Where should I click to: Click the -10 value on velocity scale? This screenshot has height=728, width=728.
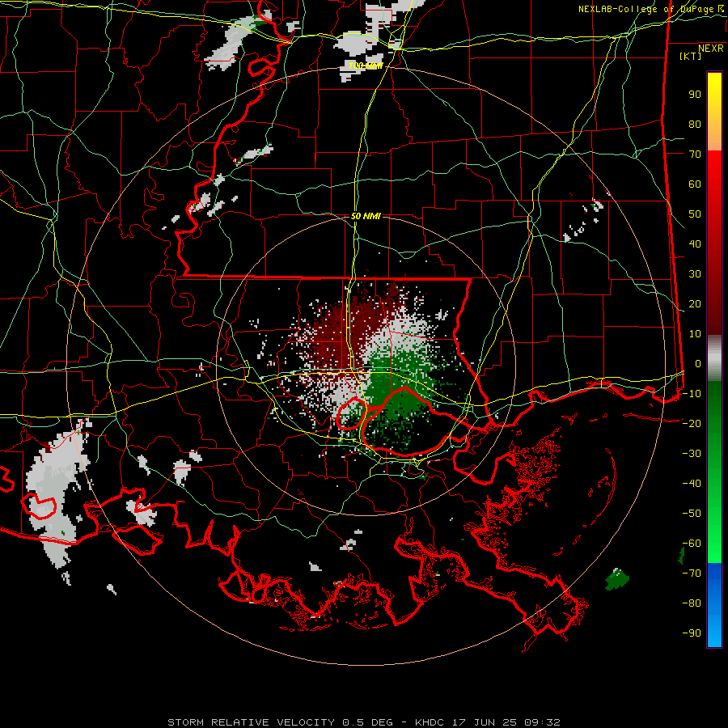point(692,394)
